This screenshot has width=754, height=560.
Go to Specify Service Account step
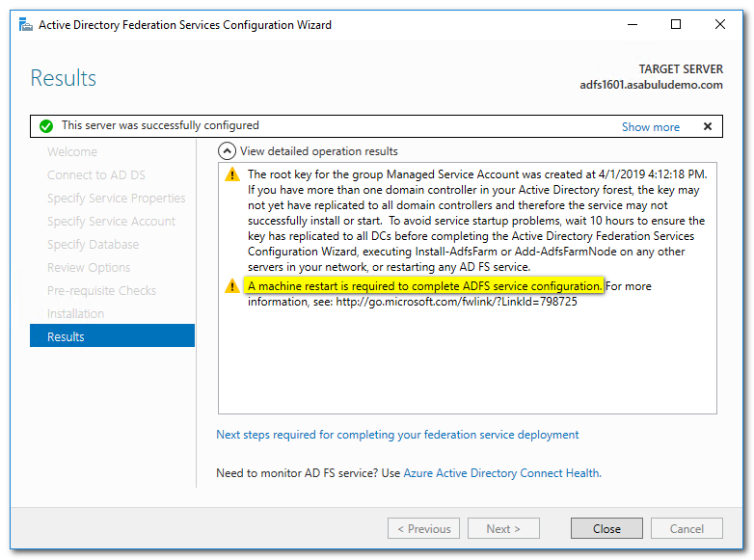click(111, 221)
